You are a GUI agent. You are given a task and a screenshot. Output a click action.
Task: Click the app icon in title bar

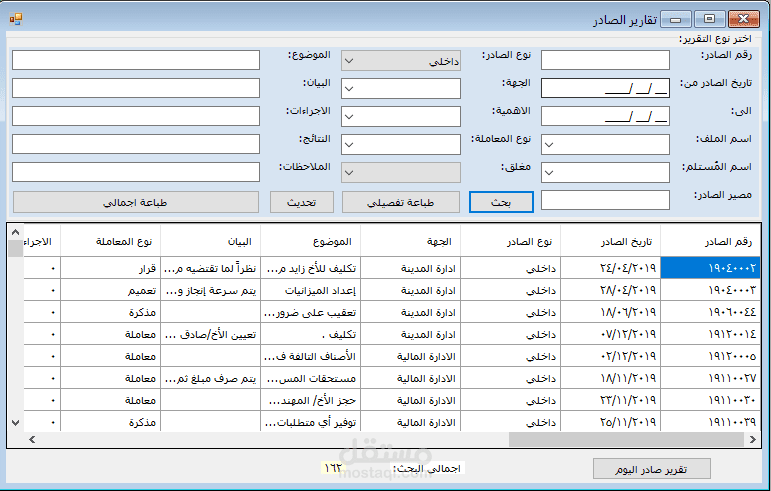(x=16, y=19)
